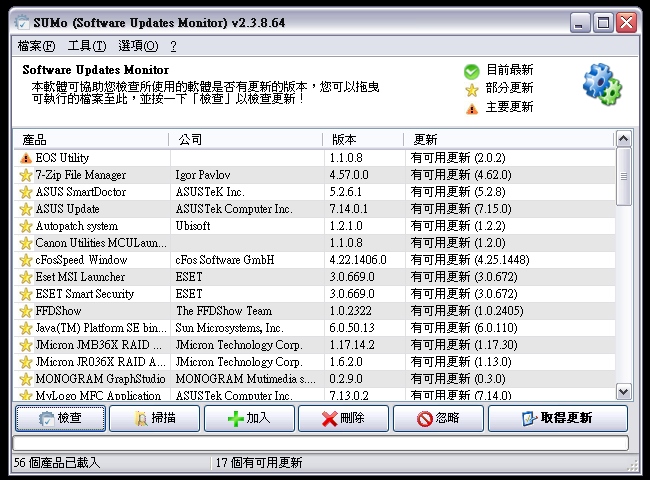Open the 工具(T) menu

87,46
